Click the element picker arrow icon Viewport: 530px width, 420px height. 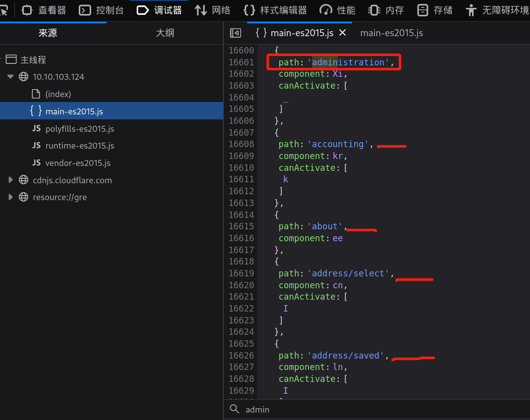pos(4,10)
